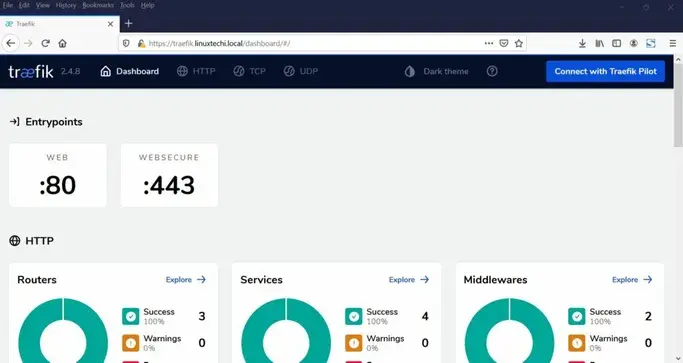Open the Tools menu
The height and width of the screenshot is (363, 683).
[x=127, y=5]
